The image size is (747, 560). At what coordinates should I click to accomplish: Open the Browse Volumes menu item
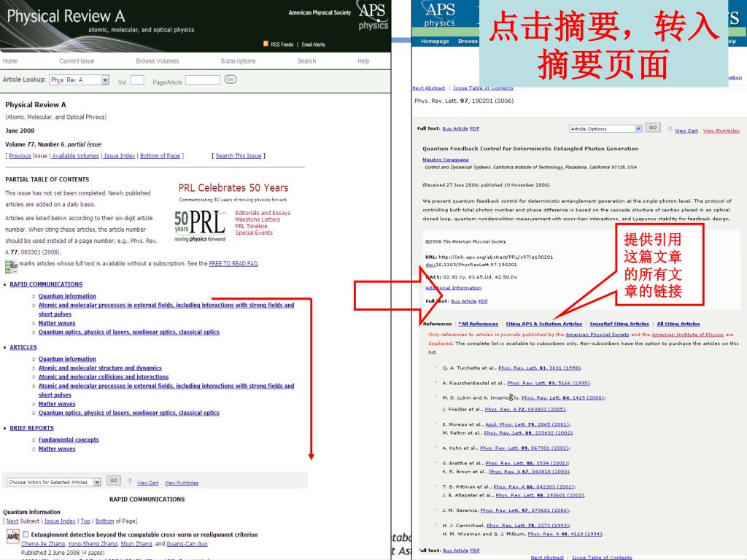[158, 61]
